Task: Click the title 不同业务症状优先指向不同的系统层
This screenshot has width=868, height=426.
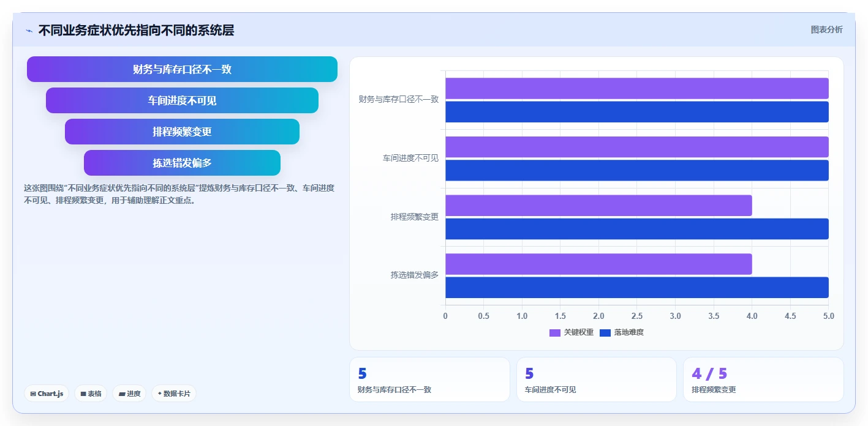Action: pyautogui.click(x=136, y=30)
